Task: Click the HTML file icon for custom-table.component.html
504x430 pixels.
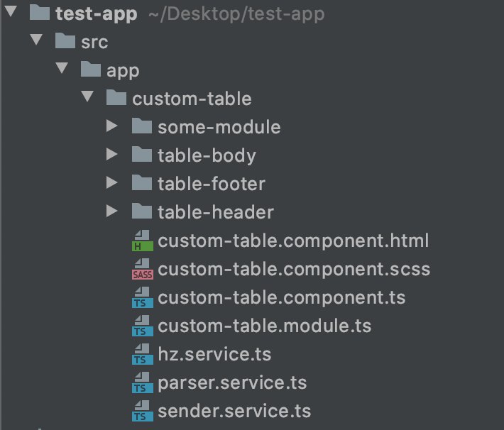Action: point(143,241)
